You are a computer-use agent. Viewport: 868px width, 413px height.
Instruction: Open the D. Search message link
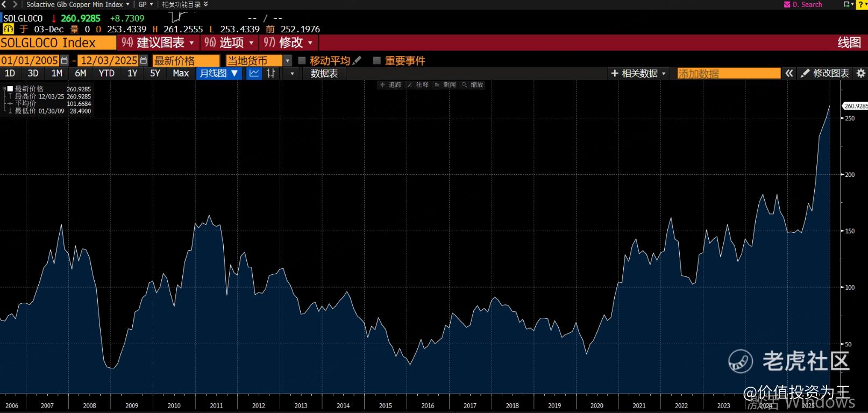(x=803, y=4)
